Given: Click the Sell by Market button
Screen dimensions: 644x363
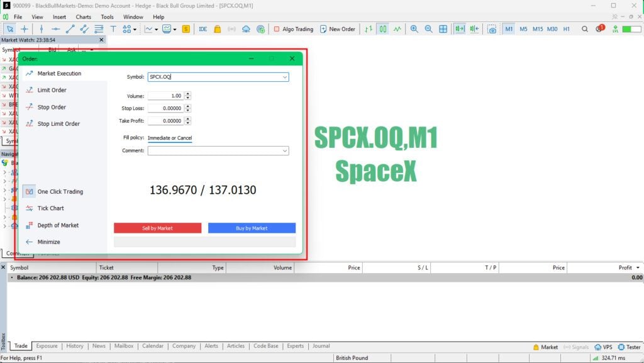Looking at the screenshot, I should tap(158, 228).
